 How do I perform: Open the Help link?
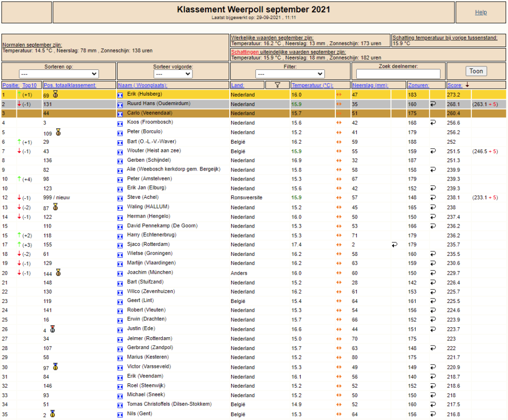[x=481, y=12]
